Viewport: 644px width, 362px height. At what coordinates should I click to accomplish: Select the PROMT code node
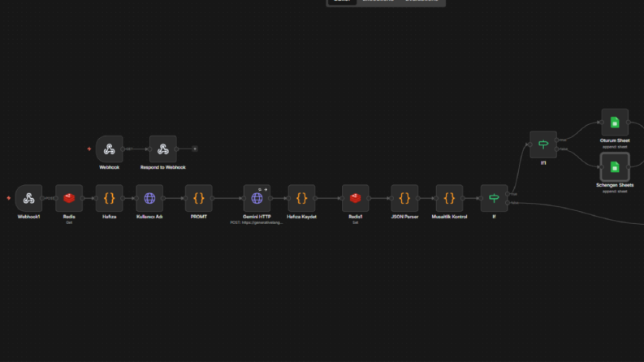tap(199, 198)
